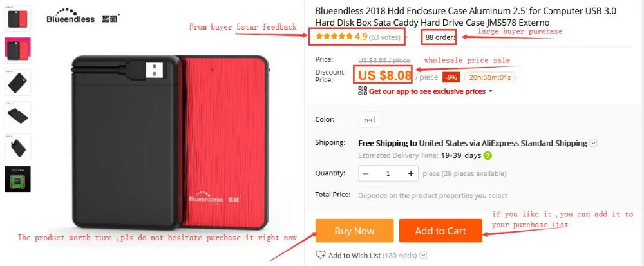Click the green delivery time help icon

point(488,156)
